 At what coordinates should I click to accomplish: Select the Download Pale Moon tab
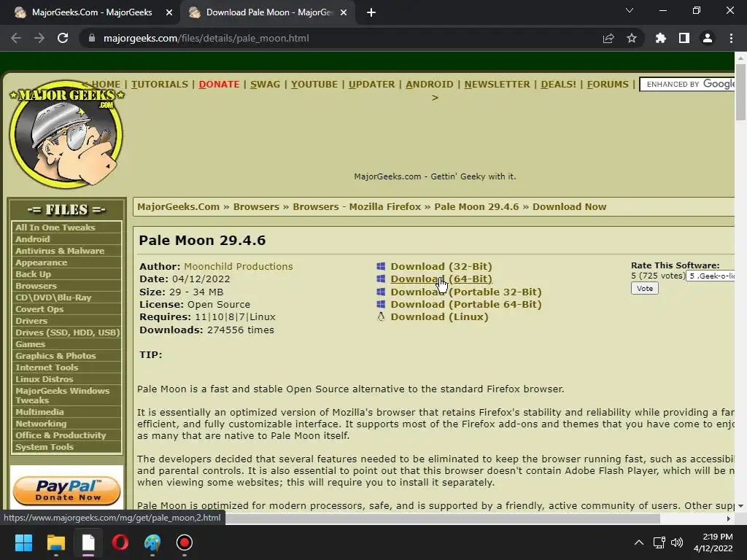click(267, 12)
